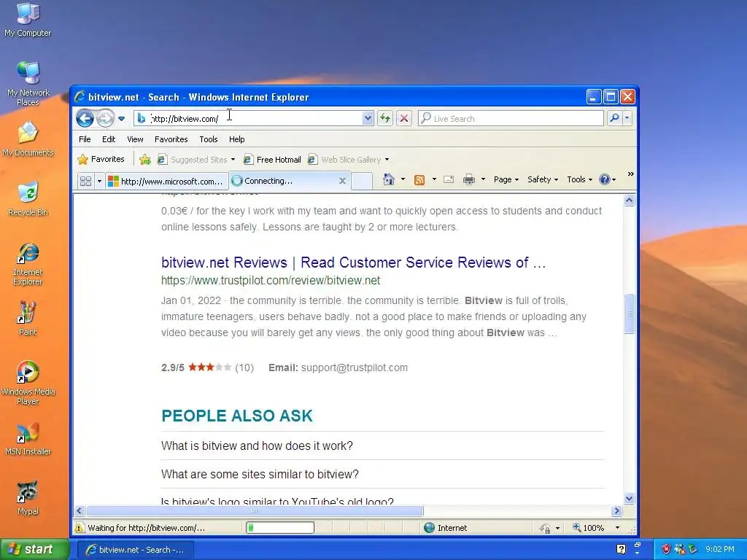This screenshot has height=560, width=747.
Task: Click the vertical scrollbar thumb
Action: (x=629, y=314)
